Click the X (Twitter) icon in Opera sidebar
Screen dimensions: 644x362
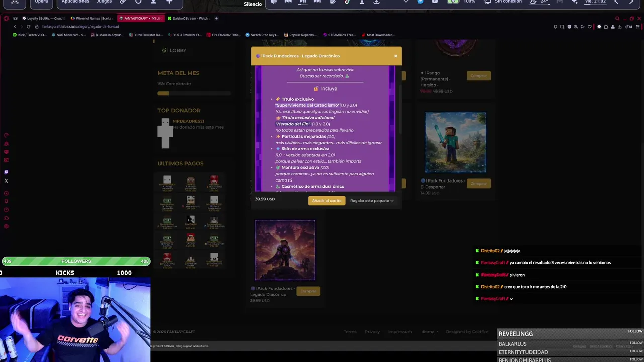pos(6,180)
